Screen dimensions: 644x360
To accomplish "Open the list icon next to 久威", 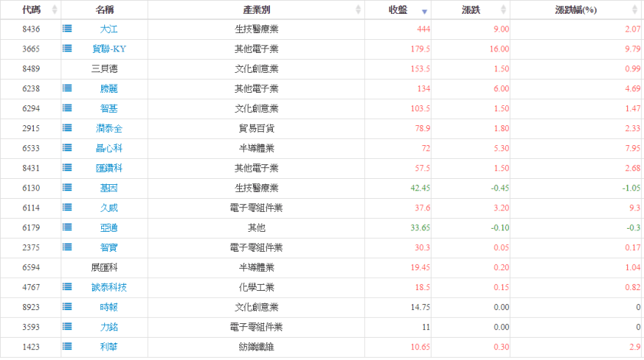I will [x=67, y=208].
